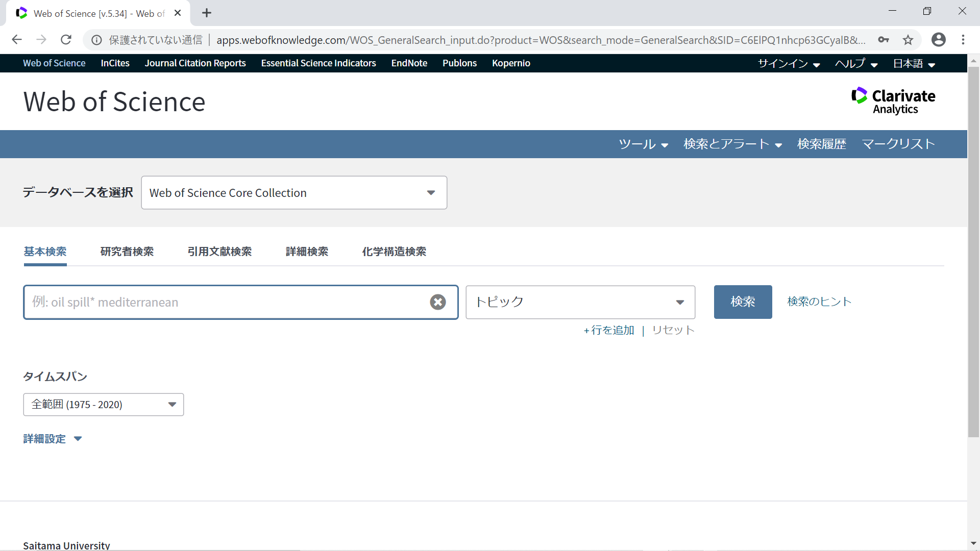The image size is (980, 551).
Task: Go forward with browser forward arrow
Action: [41, 40]
